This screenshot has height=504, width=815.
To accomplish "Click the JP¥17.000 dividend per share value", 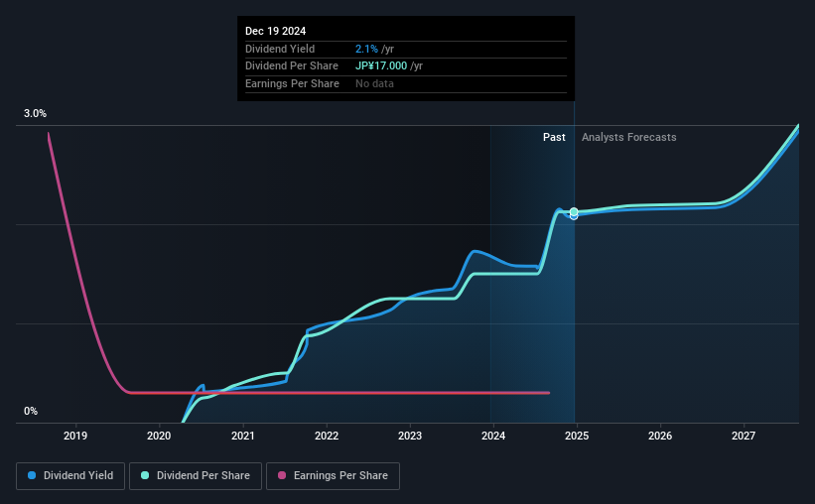I will 381,66.
